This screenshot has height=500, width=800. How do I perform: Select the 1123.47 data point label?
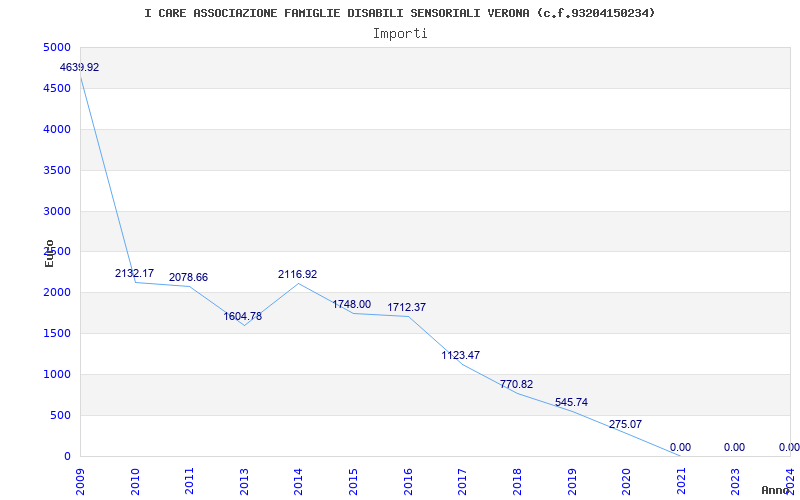461,356
